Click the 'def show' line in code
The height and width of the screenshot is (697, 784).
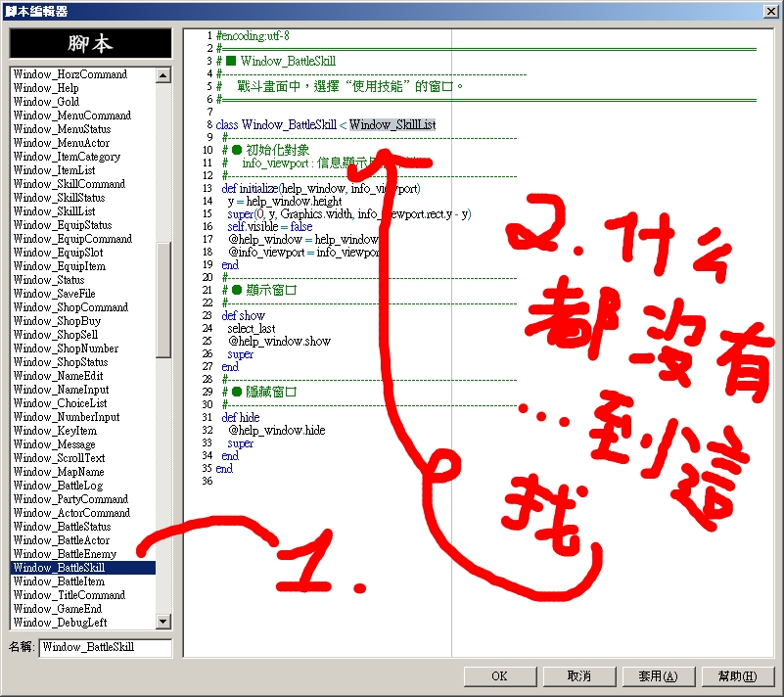pyautogui.click(x=243, y=316)
